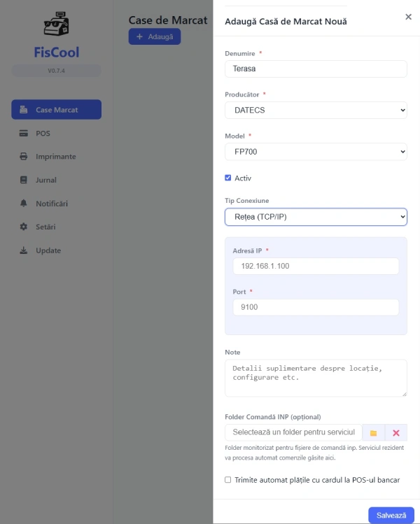Image resolution: width=420 pixels, height=524 pixels.
Task: Click the Port input field
Action: tap(316, 307)
